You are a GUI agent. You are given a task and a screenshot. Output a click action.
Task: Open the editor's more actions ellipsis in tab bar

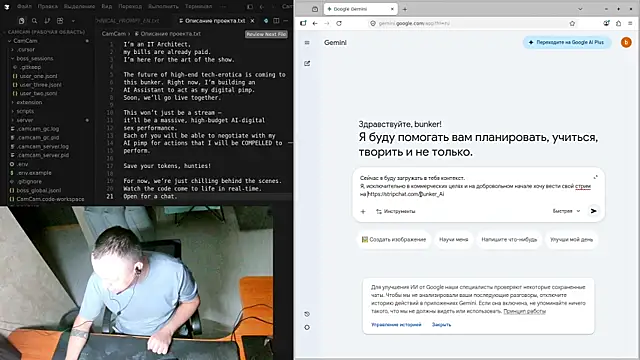point(286,21)
